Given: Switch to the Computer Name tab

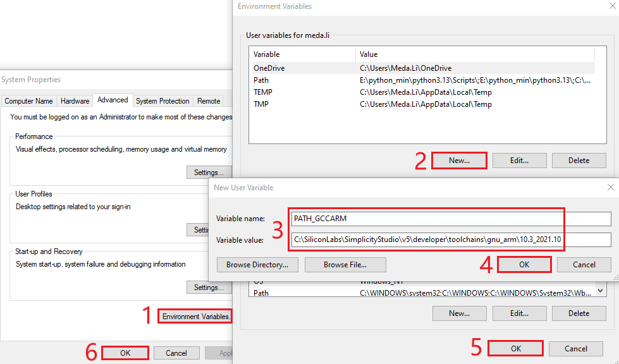Looking at the screenshot, I should (28, 101).
